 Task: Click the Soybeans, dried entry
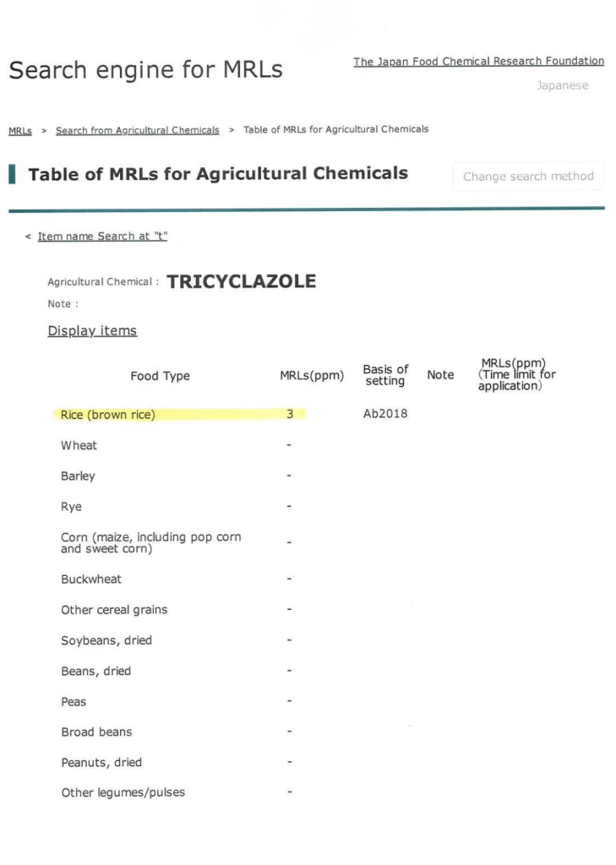(x=106, y=640)
